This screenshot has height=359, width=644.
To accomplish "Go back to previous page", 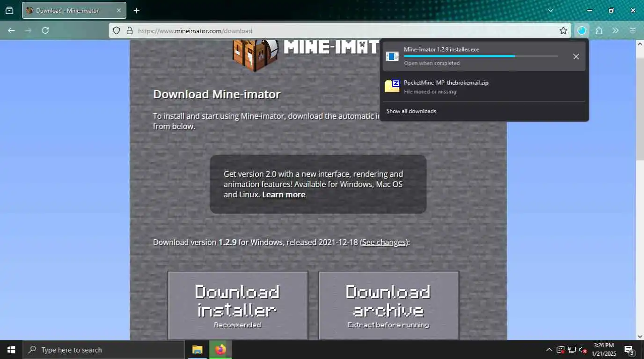I will pos(11,30).
